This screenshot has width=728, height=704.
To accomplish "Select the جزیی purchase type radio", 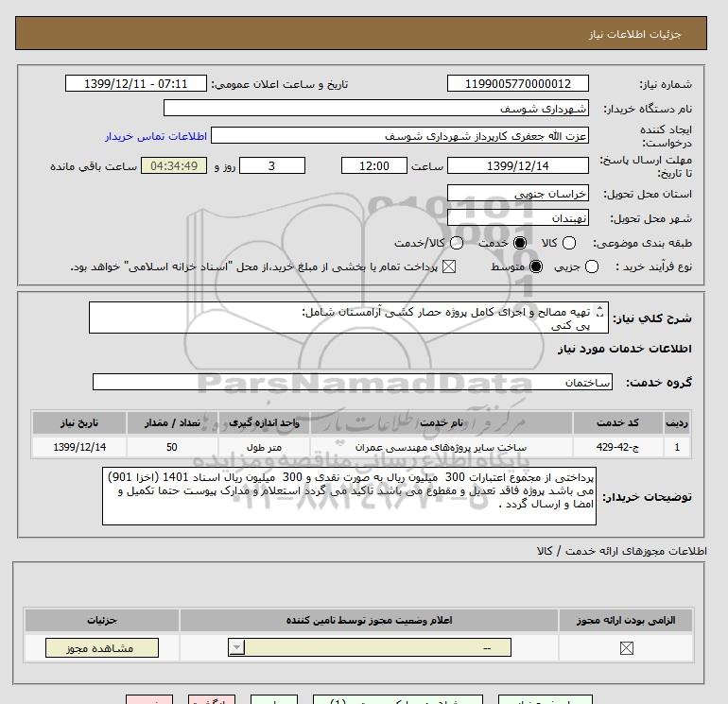I will coord(592,266).
